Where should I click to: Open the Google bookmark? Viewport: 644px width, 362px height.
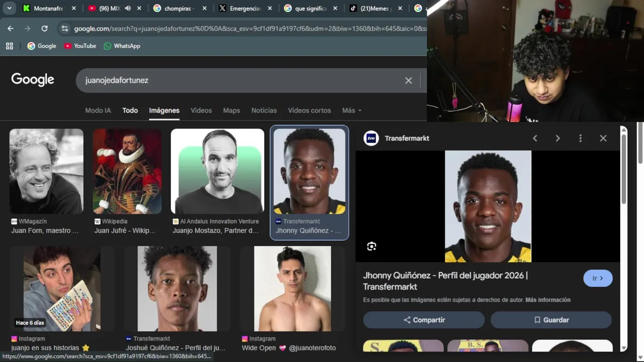click(x=42, y=46)
